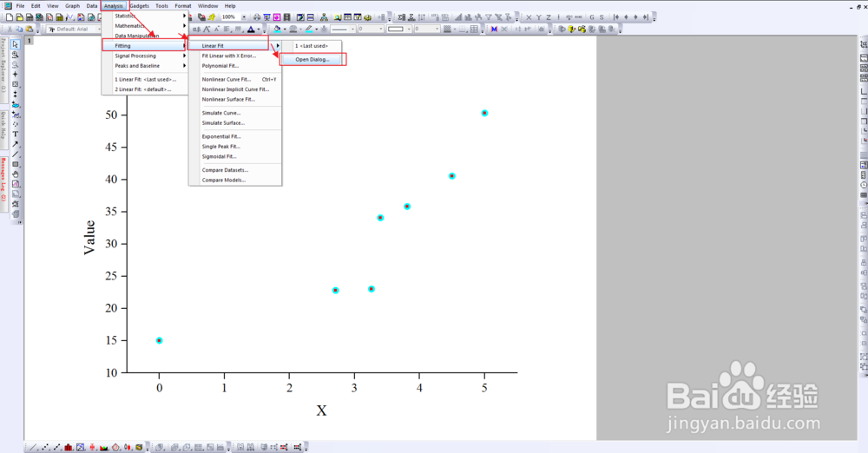This screenshot has height=453, width=868.
Task: Click the New Project icon
Action: 10,17
